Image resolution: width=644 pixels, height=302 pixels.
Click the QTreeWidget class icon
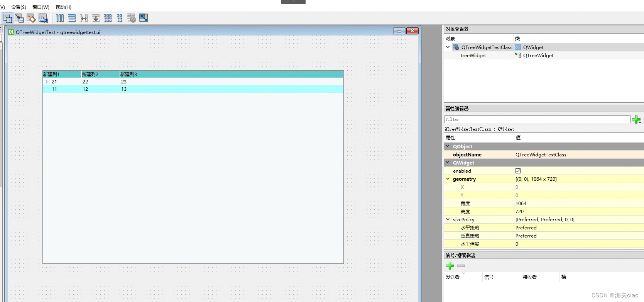coord(518,55)
